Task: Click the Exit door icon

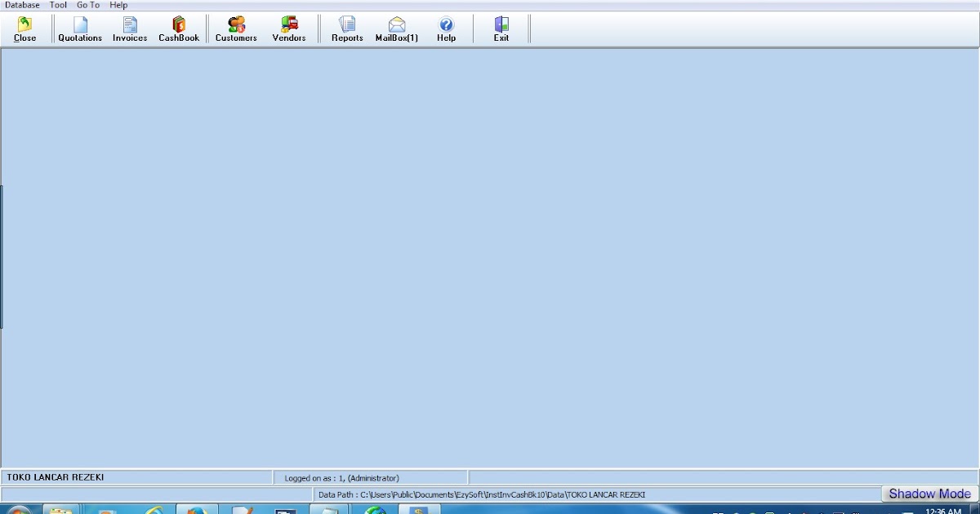Action: pos(501,29)
